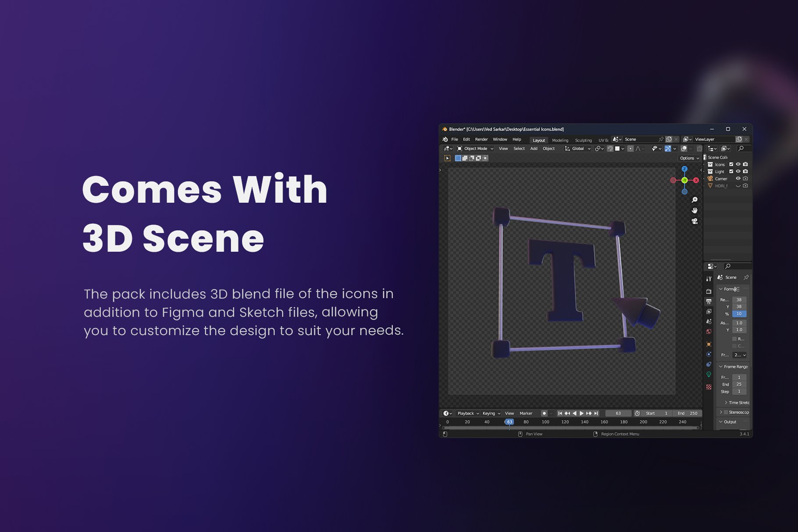
Task: Click the red X axis on gizmo
Action: pos(696,180)
